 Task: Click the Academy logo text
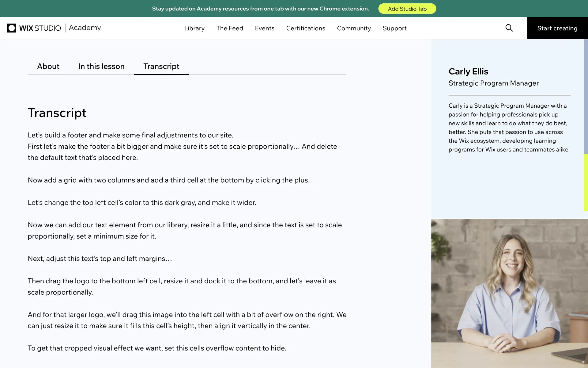point(85,28)
